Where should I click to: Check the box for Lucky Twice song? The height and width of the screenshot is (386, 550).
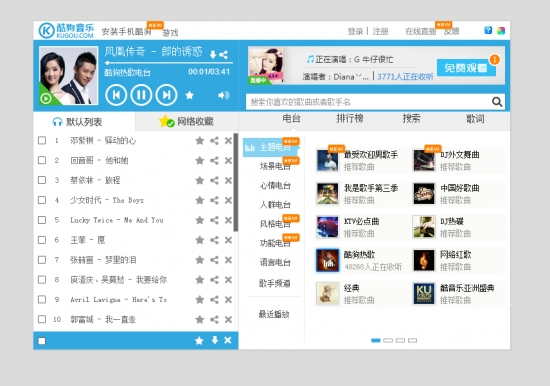tap(42, 220)
